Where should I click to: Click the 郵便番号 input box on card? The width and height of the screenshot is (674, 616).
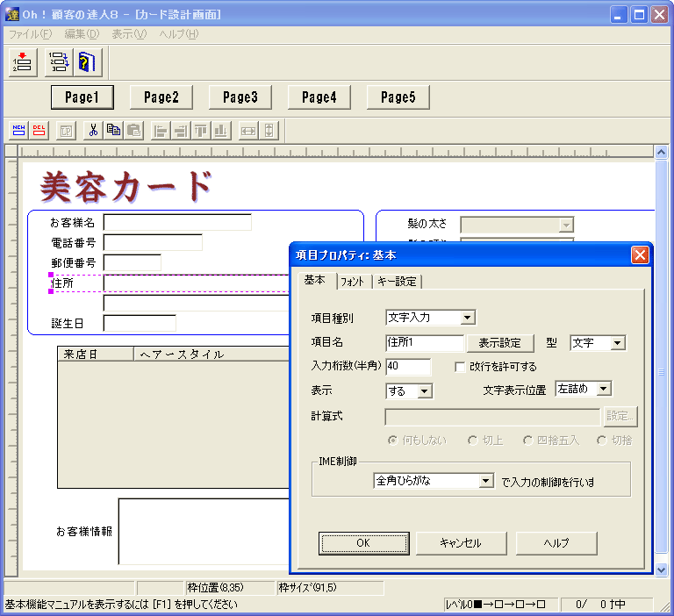pyautogui.click(x=133, y=262)
